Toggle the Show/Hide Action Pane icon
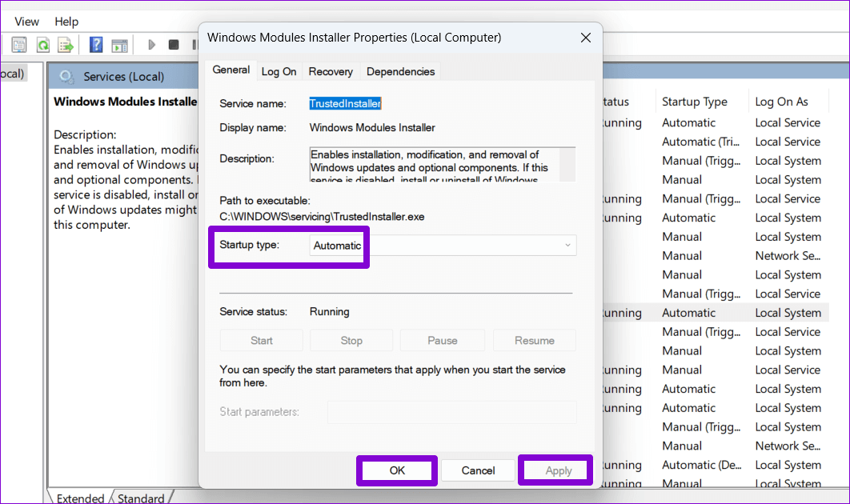Screen dimensions: 850x504 point(119,46)
